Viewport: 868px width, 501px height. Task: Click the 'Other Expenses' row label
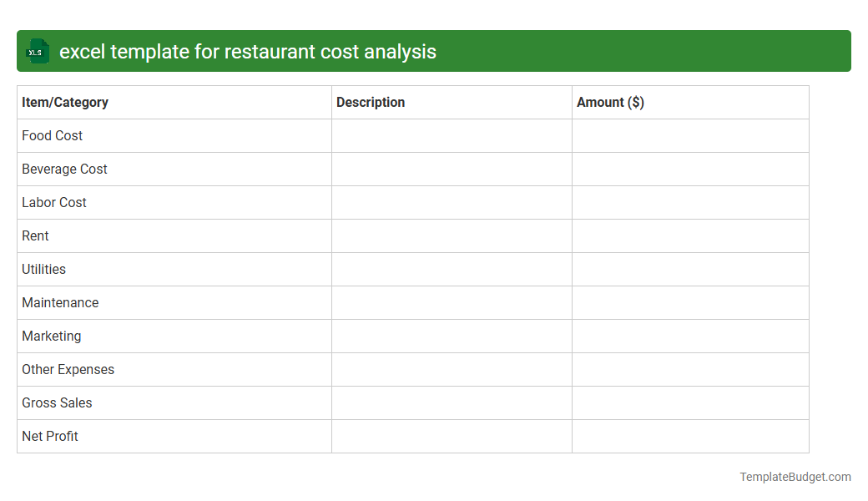point(68,369)
